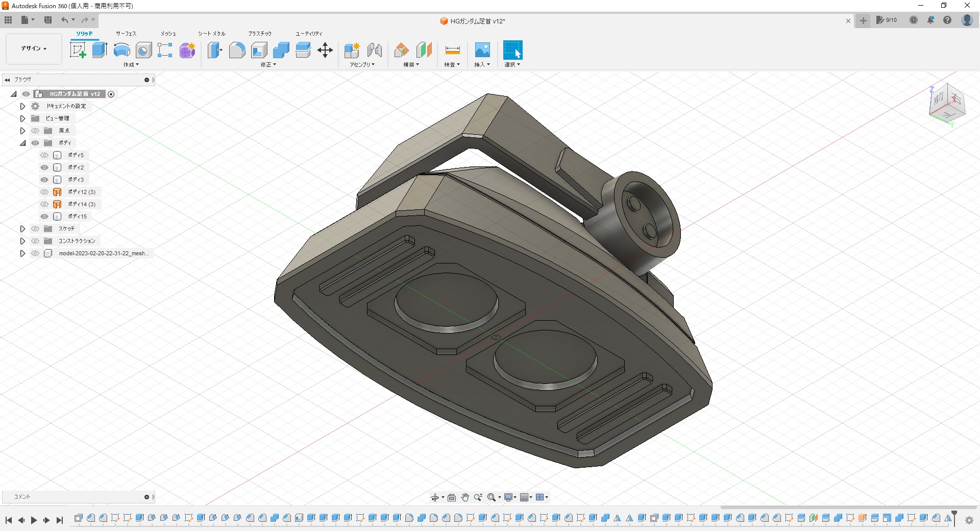
Task: Click the Fillet tool in the Modify group
Action: (x=237, y=50)
